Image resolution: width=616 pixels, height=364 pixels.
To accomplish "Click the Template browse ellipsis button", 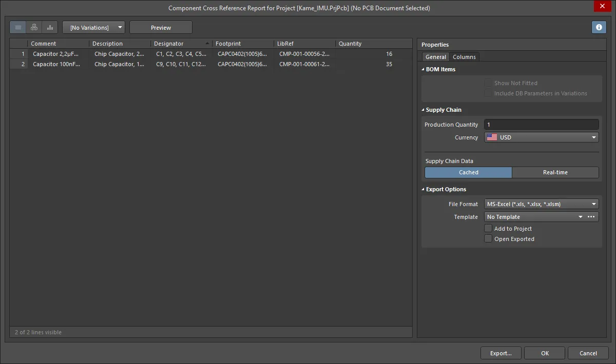I will click(x=591, y=217).
